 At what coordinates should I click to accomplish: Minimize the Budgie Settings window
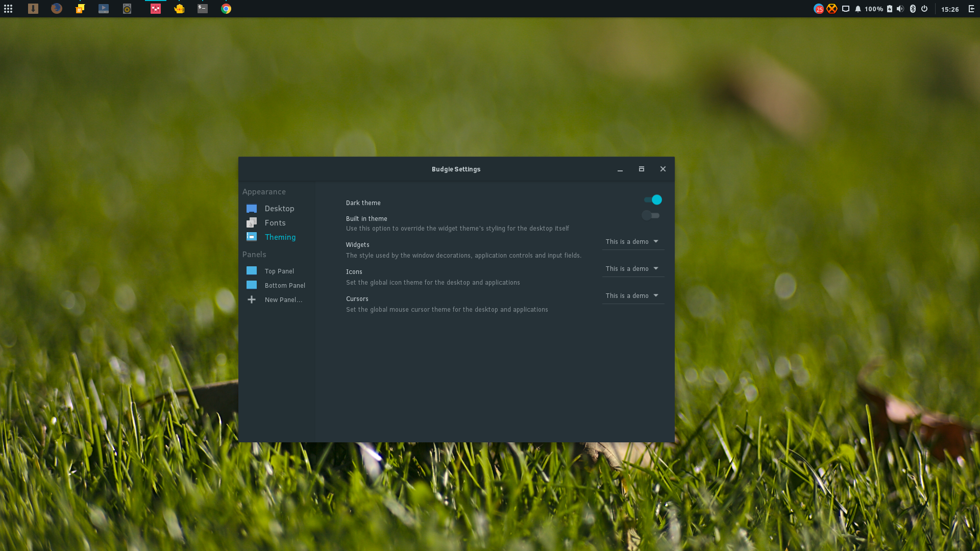620,169
